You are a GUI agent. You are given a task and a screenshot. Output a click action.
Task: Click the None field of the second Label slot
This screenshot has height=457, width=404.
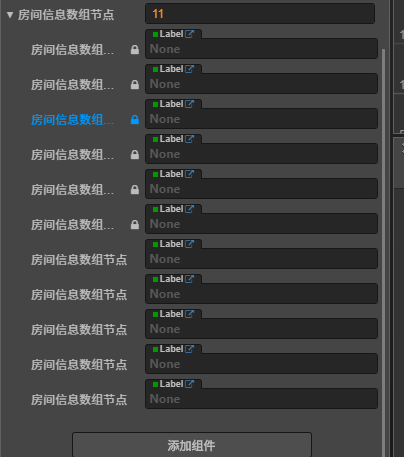pyautogui.click(x=261, y=84)
